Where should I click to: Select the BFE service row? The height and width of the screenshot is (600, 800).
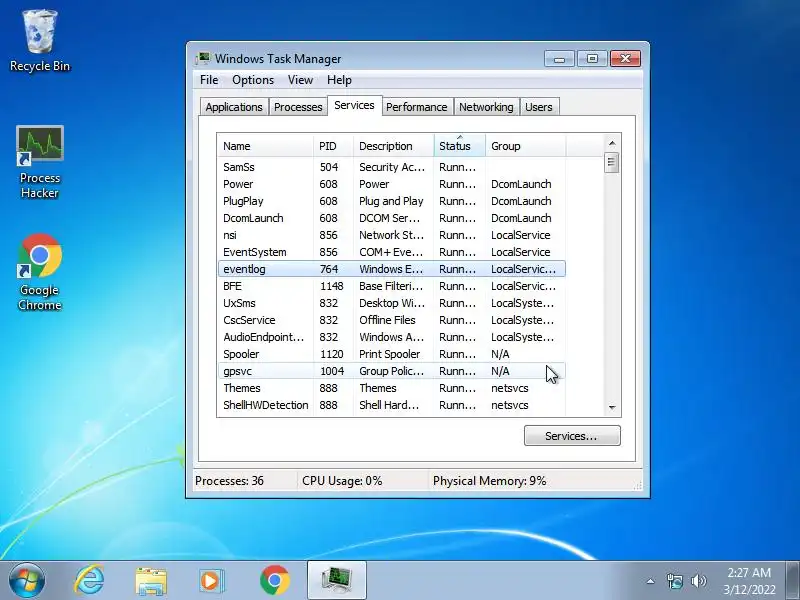pos(392,286)
